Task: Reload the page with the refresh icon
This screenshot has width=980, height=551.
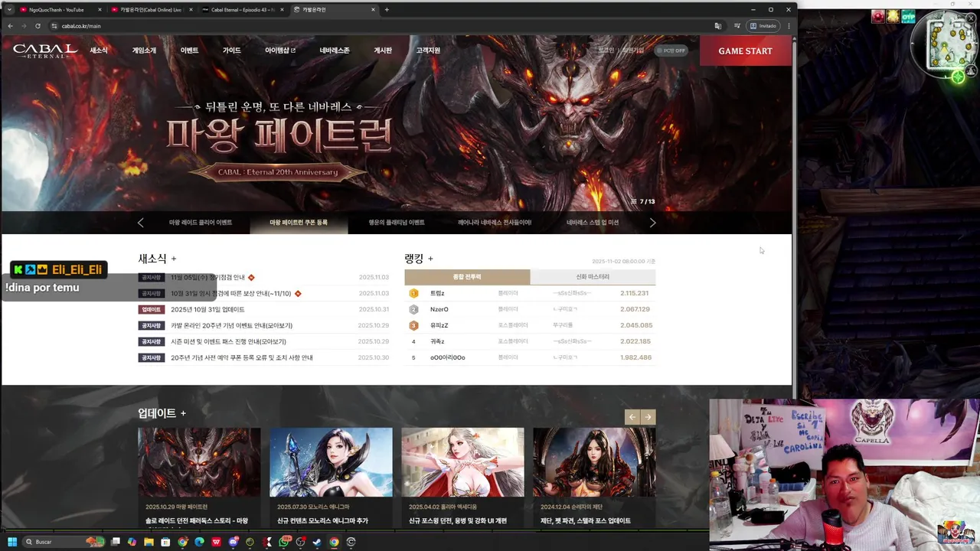Action: [38, 26]
